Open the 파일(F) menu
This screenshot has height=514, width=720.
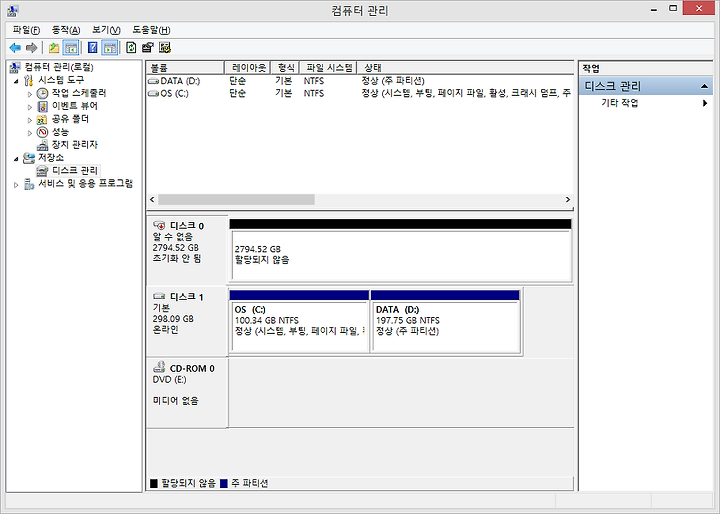(26, 30)
